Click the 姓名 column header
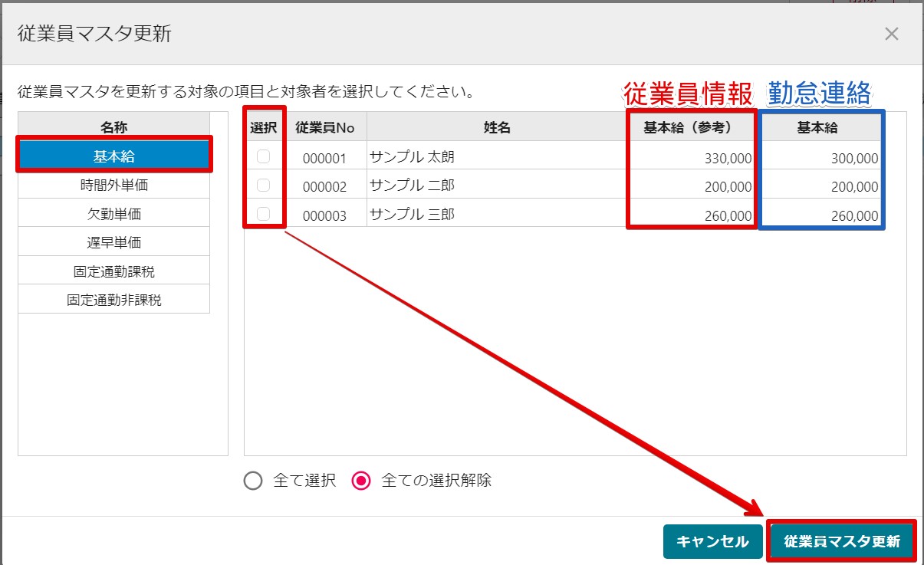 click(x=497, y=128)
